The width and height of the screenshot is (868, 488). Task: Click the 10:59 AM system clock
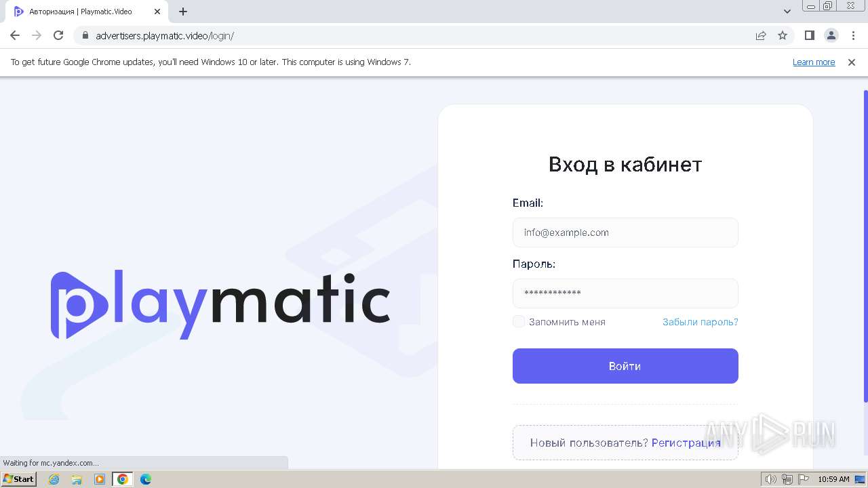833,479
